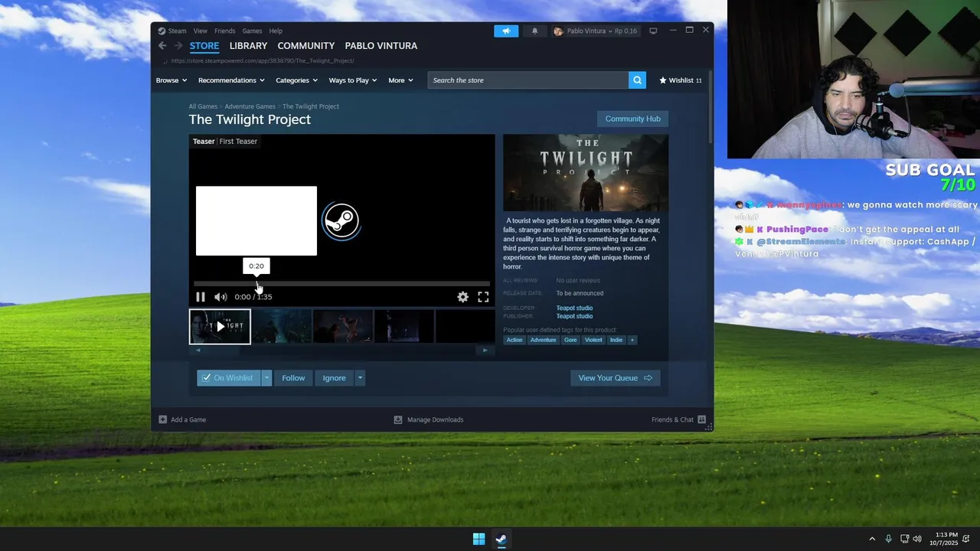Open the Help menu
Viewport: 980px width, 551px height.
276,31
